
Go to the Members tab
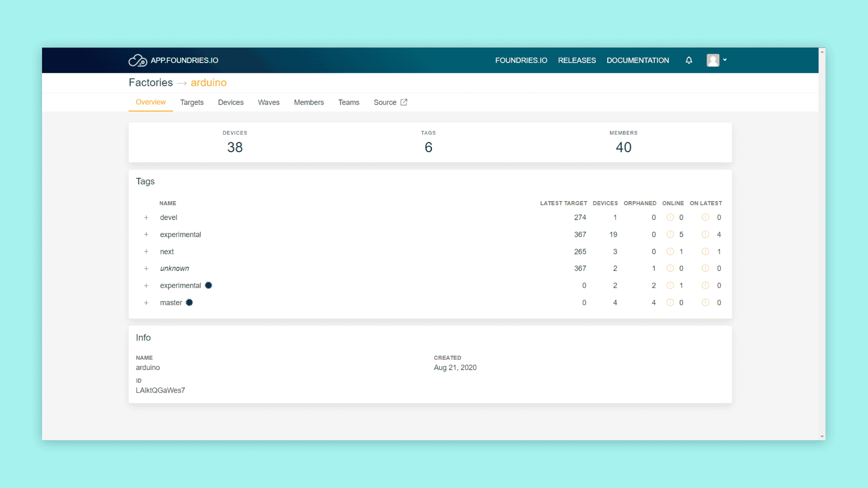(x=309, y=103)
